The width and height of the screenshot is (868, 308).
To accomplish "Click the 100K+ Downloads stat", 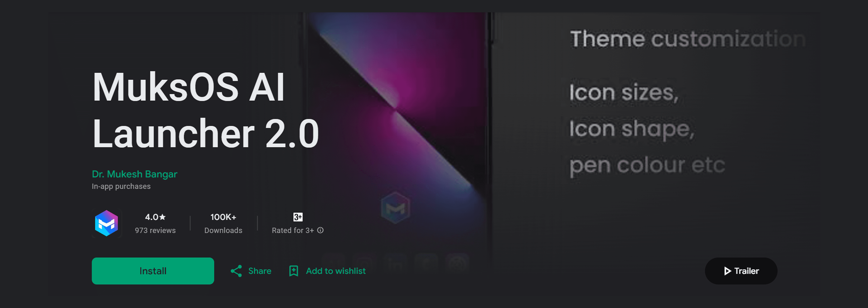I will [x=223, y=223].
